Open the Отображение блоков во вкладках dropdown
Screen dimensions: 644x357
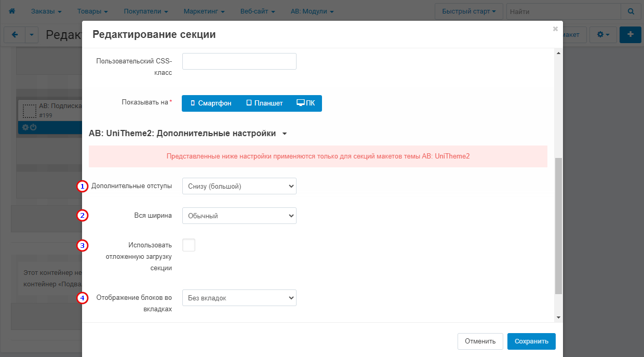tap(239, 298)
